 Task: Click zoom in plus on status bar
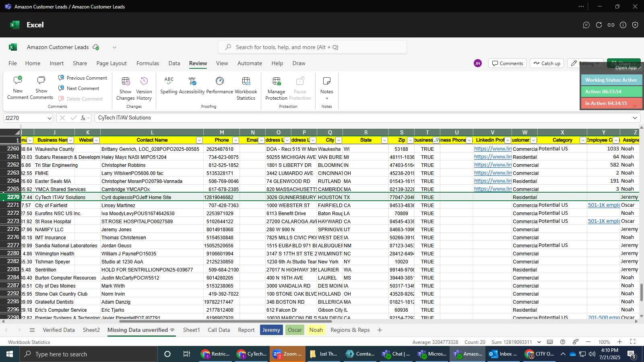tap(619, 342)
